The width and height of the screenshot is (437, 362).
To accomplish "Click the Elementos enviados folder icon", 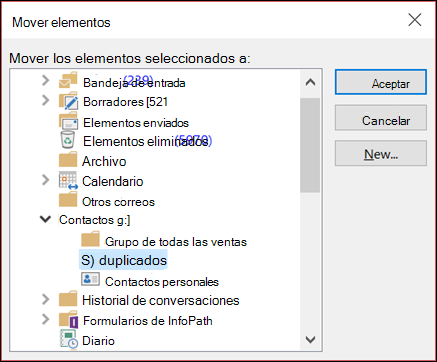I will [x=68, y=121].
